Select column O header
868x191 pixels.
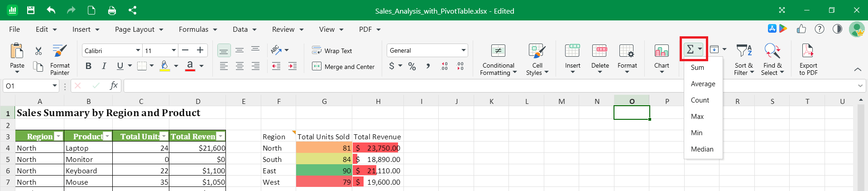pos(632,101)
